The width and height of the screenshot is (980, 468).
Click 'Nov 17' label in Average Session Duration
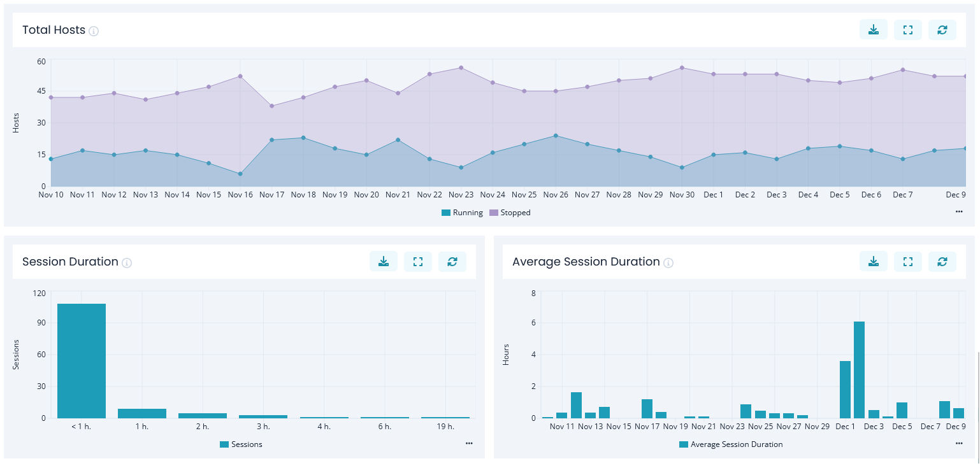point(647,427)
